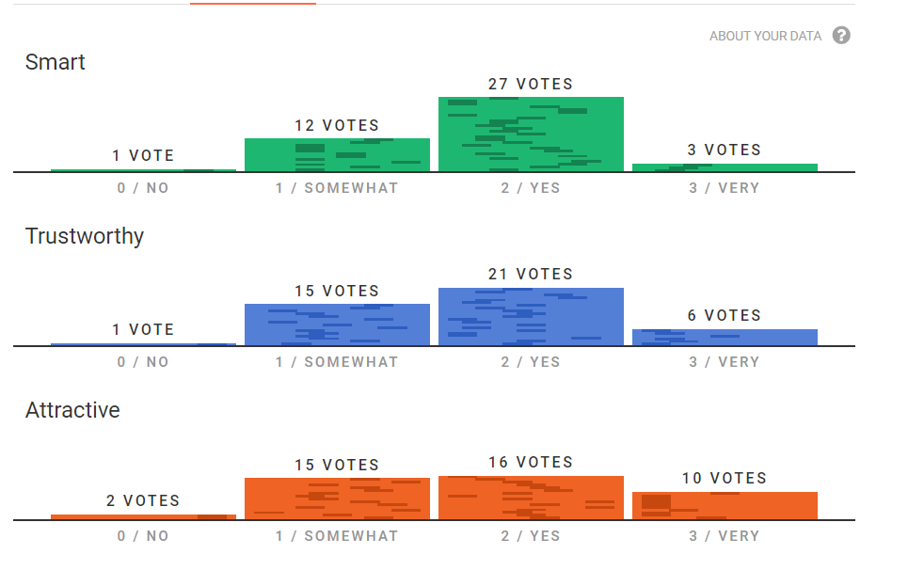Select the Trustworthy 15 votes Somewhat bar
Viewport: 924px width, 586px height.
point(337,325)
